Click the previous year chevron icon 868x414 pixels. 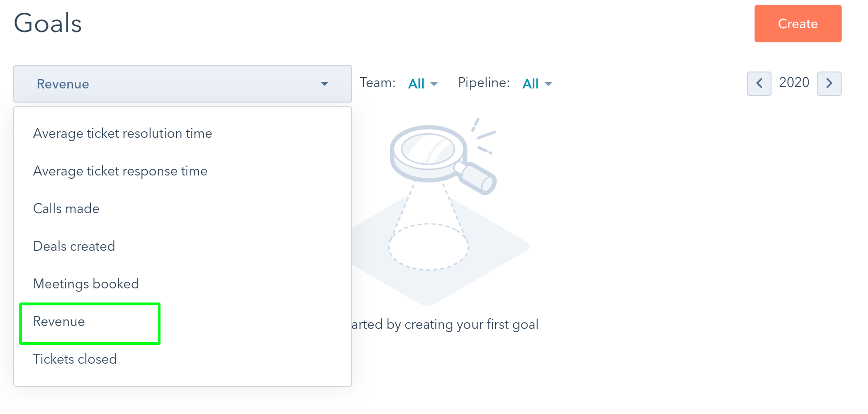tap(759, 83)
